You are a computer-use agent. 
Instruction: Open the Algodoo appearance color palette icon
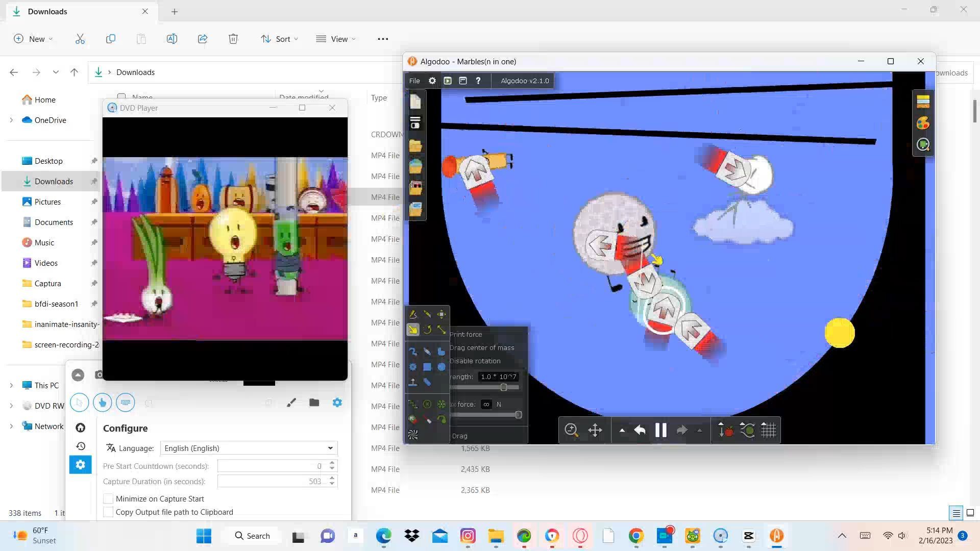[x=923, y=123]
